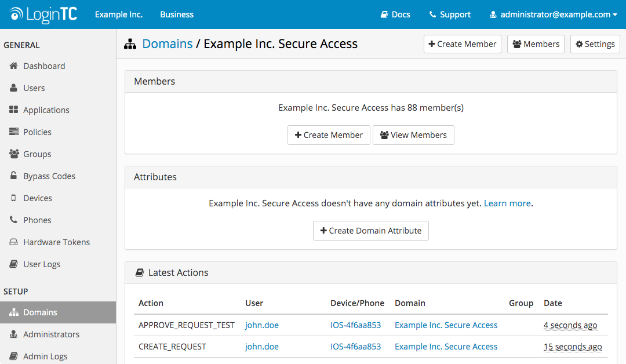Click the Policies list icon
Screen dimensions: 626x364
click(x=13, y=132)
